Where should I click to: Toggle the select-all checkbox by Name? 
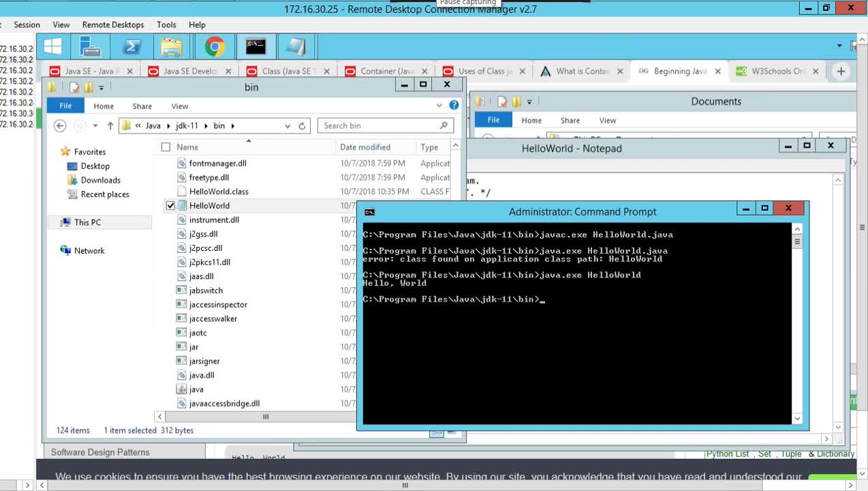click(166, 147)
